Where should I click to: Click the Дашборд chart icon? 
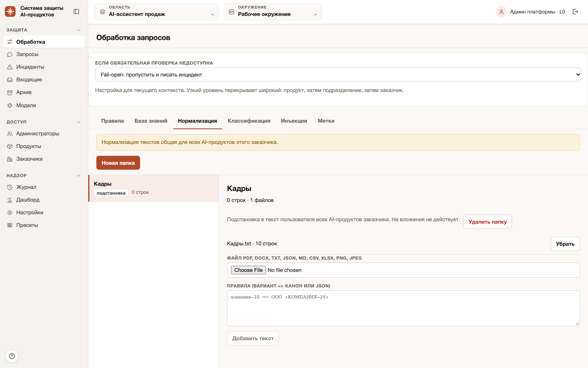point(10,200)
